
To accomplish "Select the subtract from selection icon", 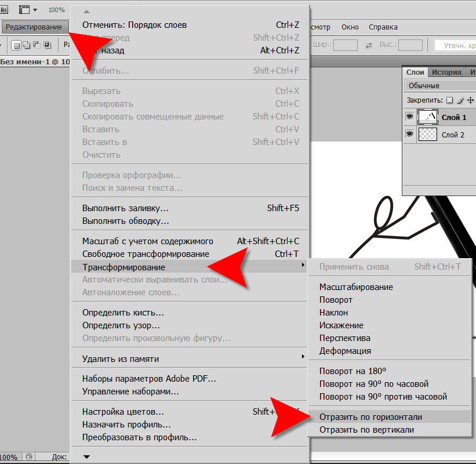I will click(37, 45).
